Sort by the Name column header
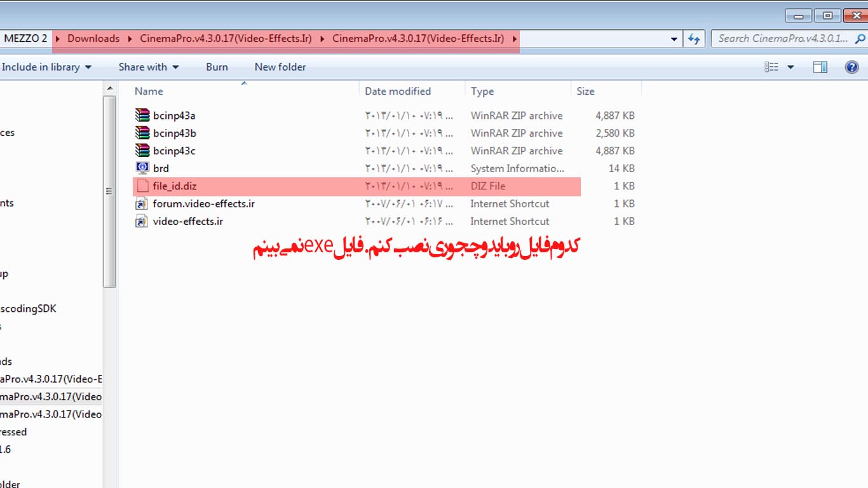The width and height of the screenshot is (868, 488). tap(149, 91)
